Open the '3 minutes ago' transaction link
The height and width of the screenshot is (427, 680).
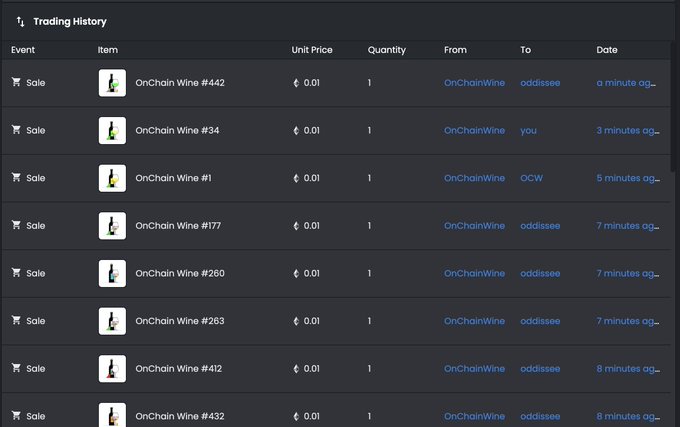tap(628, 130)
